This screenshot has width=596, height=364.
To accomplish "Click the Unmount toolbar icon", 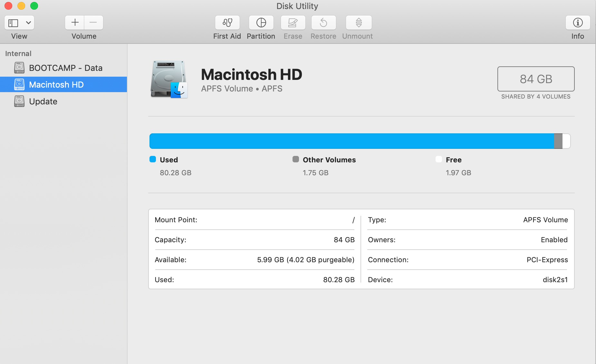I will pyautogui.click(x=359, y=23).
